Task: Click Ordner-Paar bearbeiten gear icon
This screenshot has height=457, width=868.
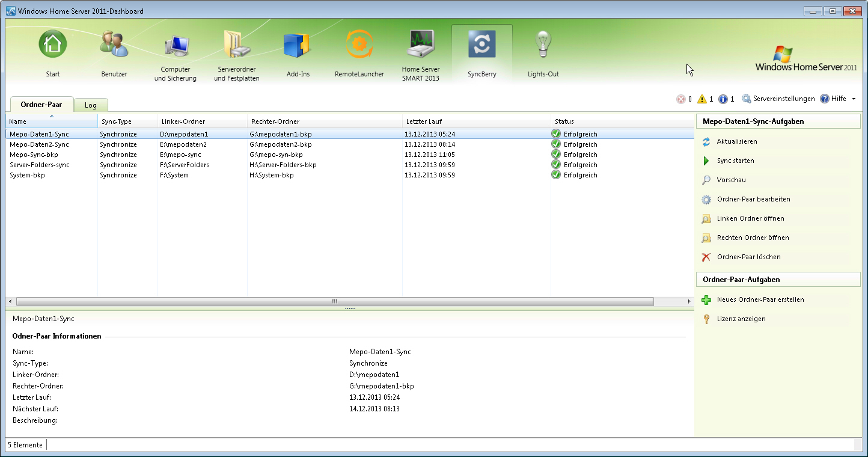Action: [x=706, y=200]
